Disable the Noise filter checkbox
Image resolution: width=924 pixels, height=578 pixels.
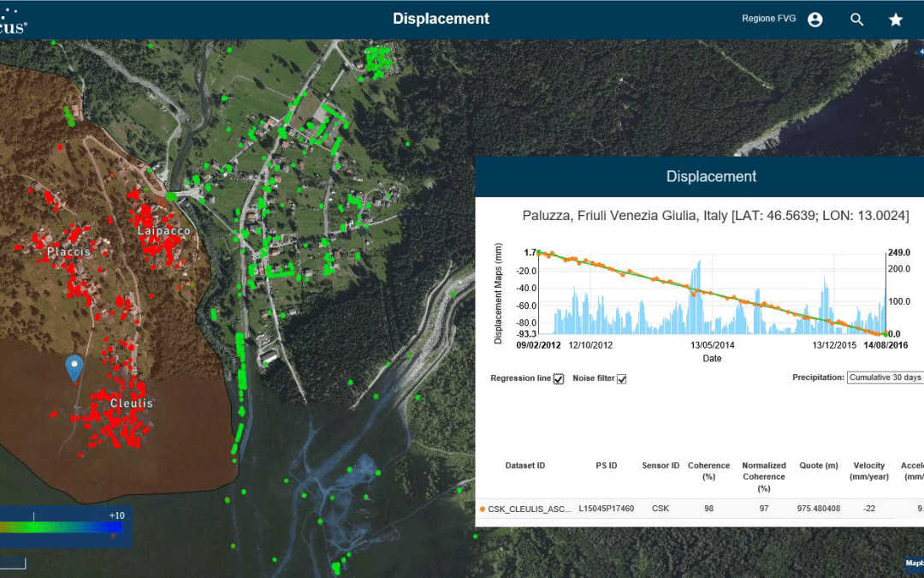(x=622, y=378)
